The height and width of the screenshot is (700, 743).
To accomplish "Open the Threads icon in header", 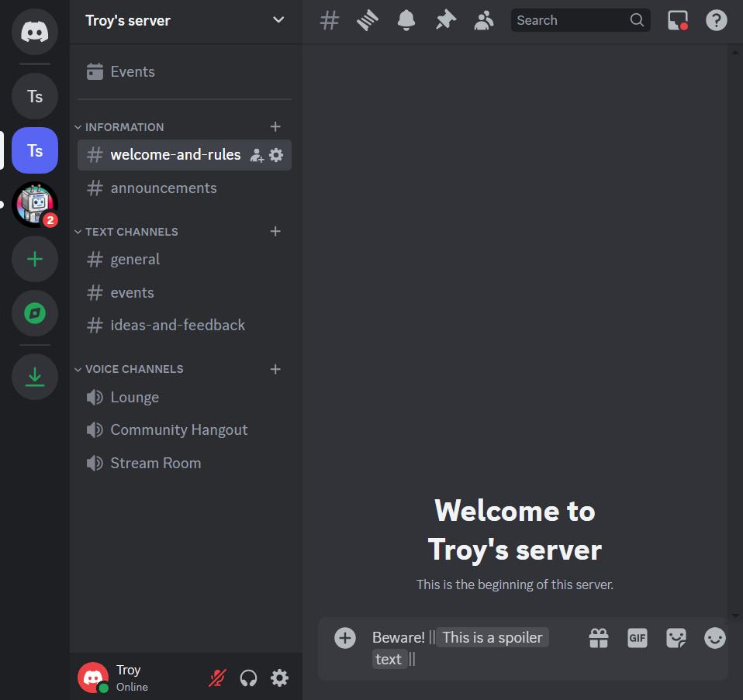I will click(x=368, y=20).
